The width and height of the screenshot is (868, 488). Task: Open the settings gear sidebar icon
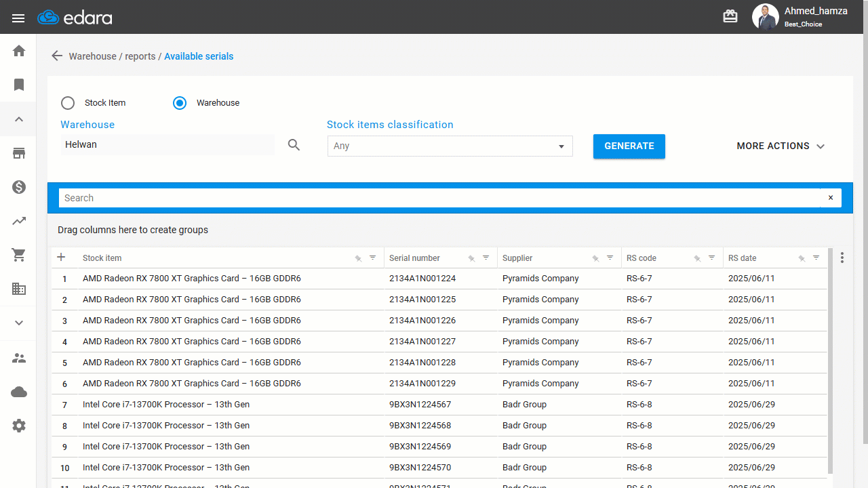19,426
